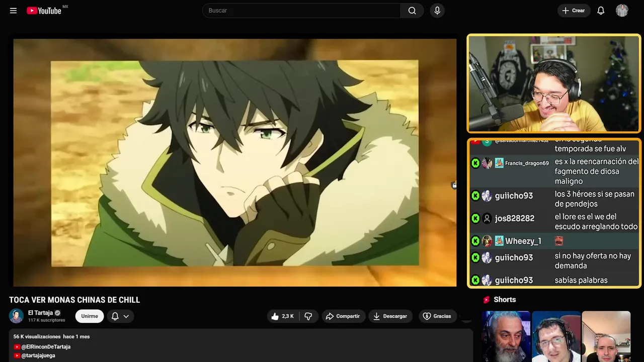644x362 pixels.
Task: Click the Buscar search field
Action: pos(301,11)
